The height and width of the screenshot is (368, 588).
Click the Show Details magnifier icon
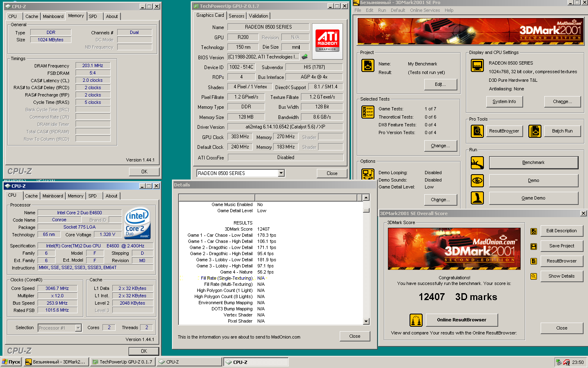click(x=533, y=276)
